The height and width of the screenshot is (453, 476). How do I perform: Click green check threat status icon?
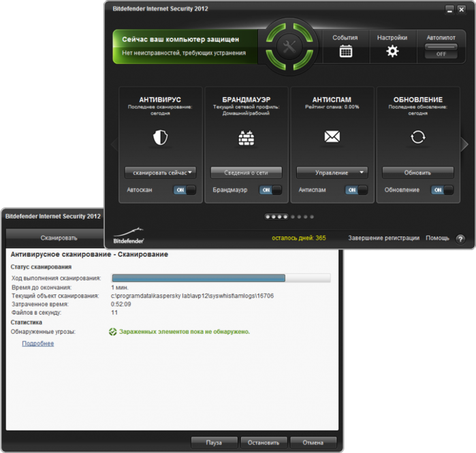click(112, 332)
